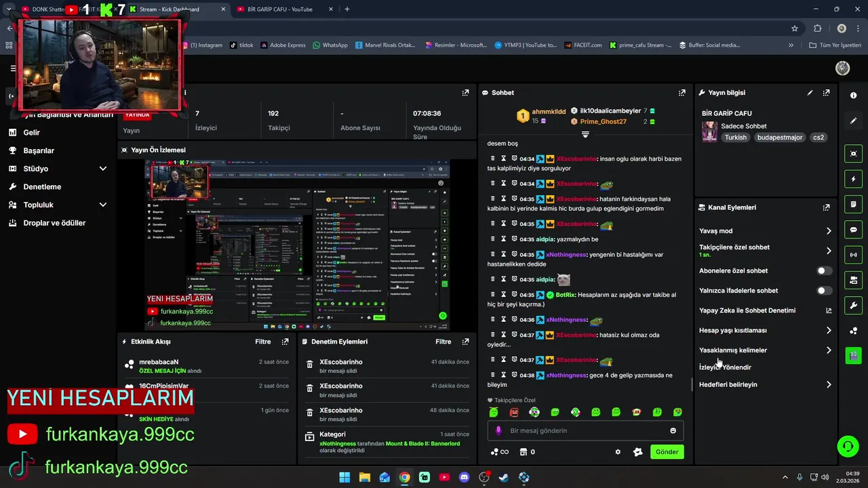Screen dimensions: 868x488
Task: Open emoji picker in message box
Action: pos(673,430)
